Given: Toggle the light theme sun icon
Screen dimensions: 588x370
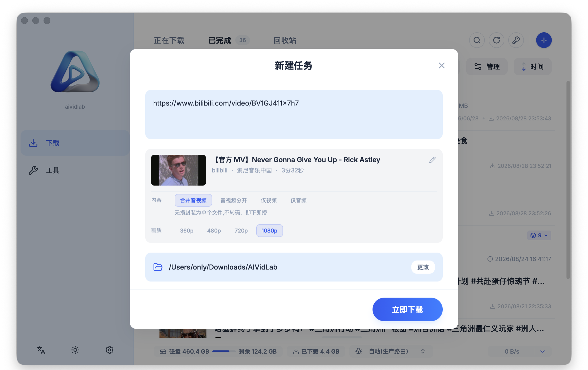Looking at the screenshot, I should click(x=75, y=350).
